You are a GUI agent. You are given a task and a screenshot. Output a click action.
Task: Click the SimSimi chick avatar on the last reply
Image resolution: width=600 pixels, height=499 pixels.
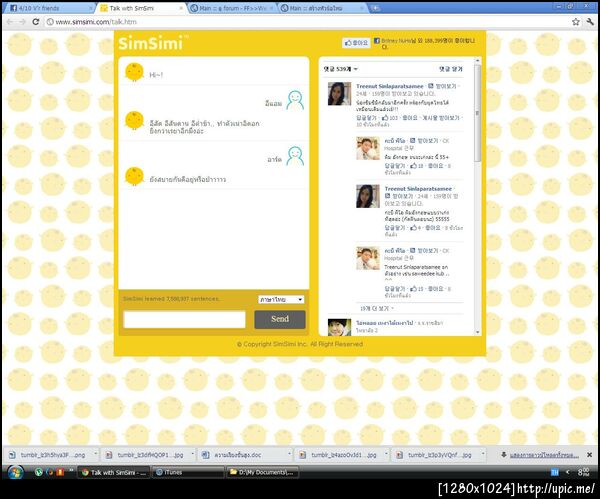point(134,176)
